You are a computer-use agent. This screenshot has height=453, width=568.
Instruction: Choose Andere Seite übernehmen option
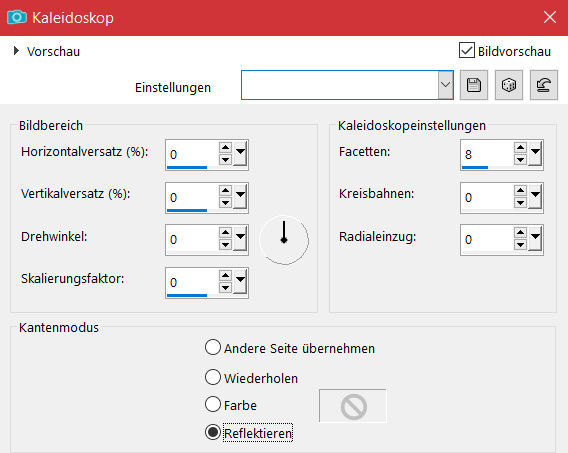(x=213, y=347)
